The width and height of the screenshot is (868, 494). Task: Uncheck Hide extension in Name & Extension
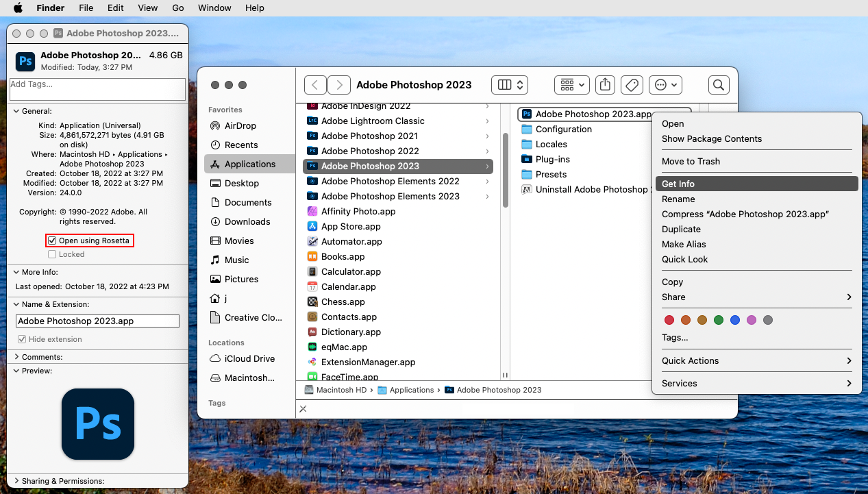point(23,339)
